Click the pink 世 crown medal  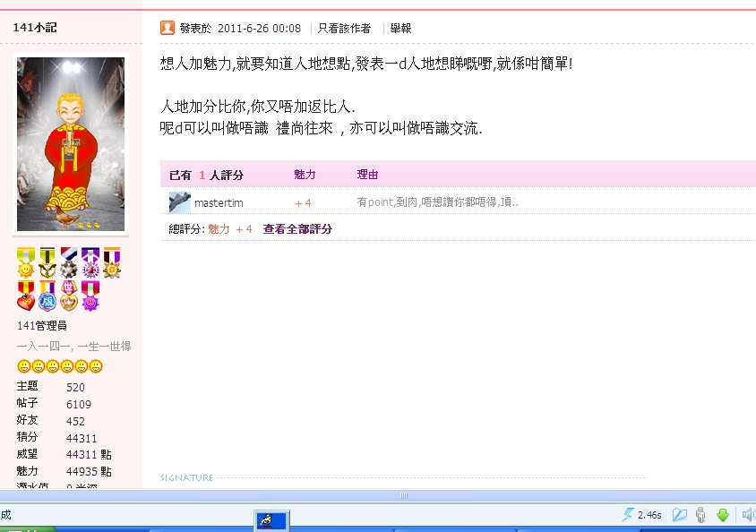pyautogui.click(x=69, y=296)
